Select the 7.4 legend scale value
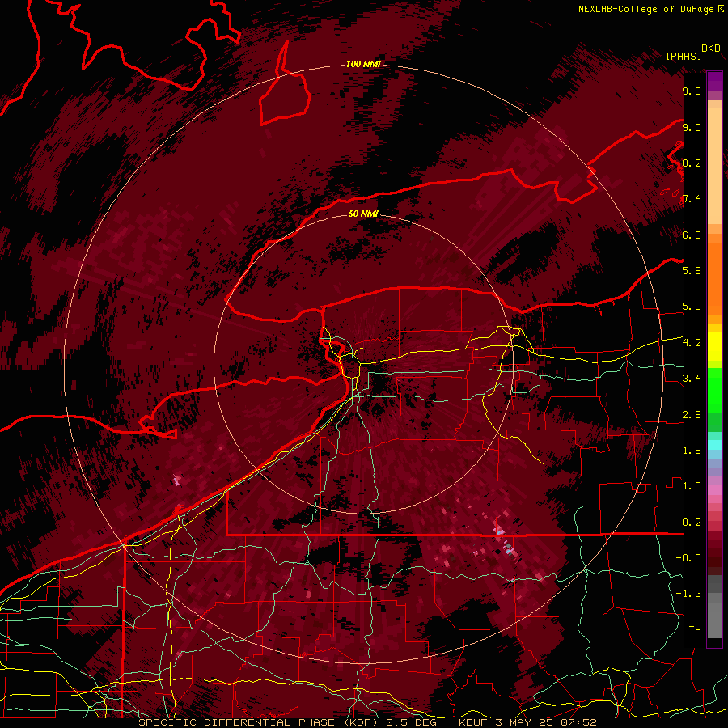Viewport: 728px width, 728px height. pos(692,199)
